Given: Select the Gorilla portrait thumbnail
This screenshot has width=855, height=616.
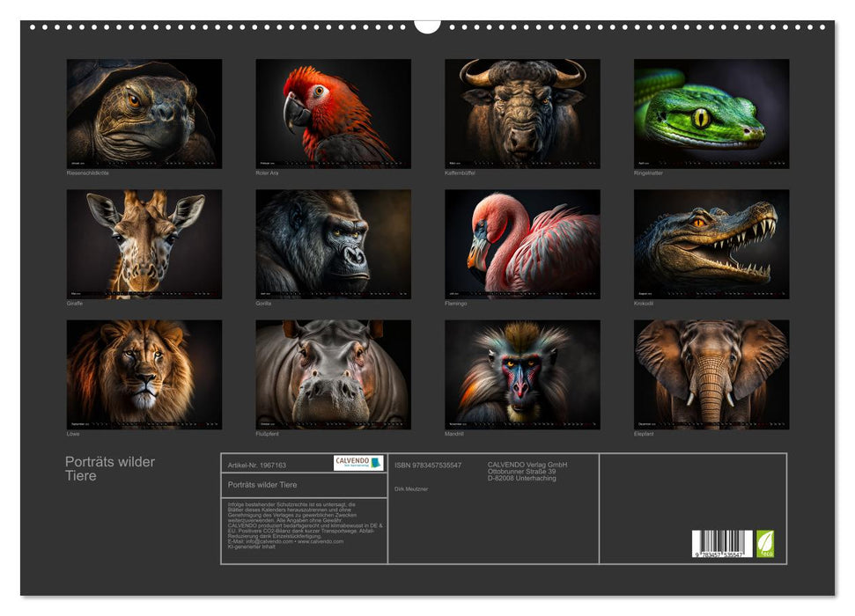Looking at the screenshot, I should click(x=333, y=244).
